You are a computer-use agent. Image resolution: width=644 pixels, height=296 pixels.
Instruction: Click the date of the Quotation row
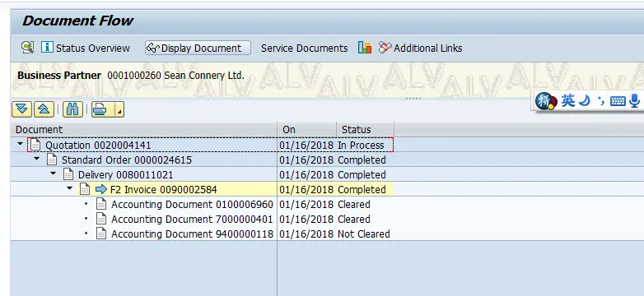[306, 146]
